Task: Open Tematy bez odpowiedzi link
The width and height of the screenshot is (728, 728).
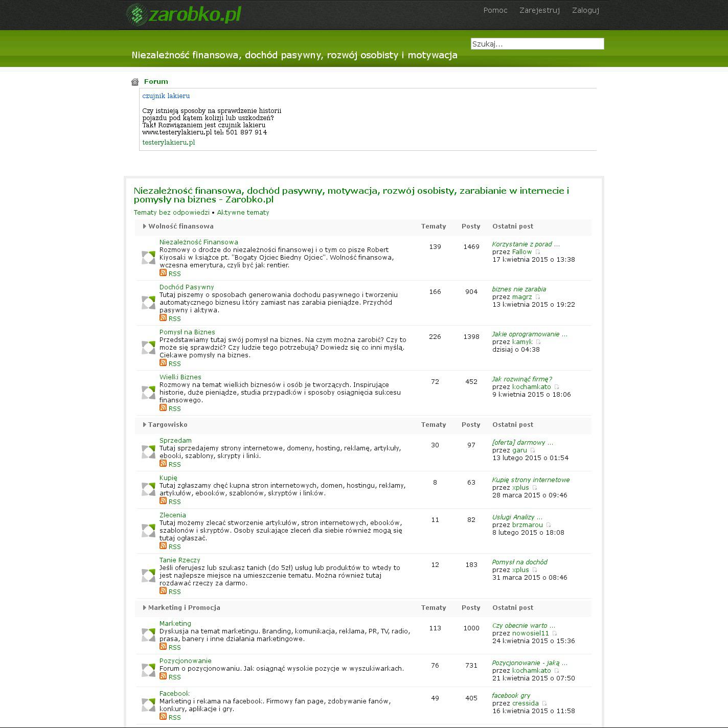Action: click(x=171, y=213)
